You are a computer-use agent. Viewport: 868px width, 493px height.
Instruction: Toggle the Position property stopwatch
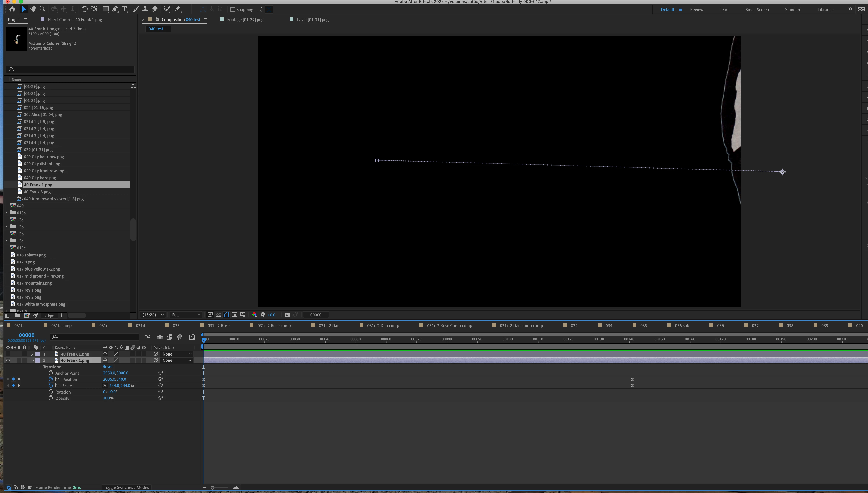[51, 379]
